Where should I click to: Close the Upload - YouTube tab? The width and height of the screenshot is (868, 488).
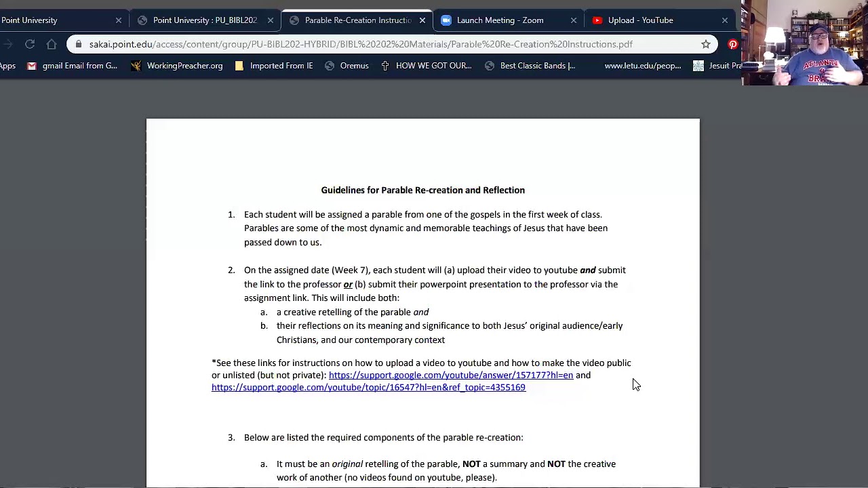pos(725,20)
